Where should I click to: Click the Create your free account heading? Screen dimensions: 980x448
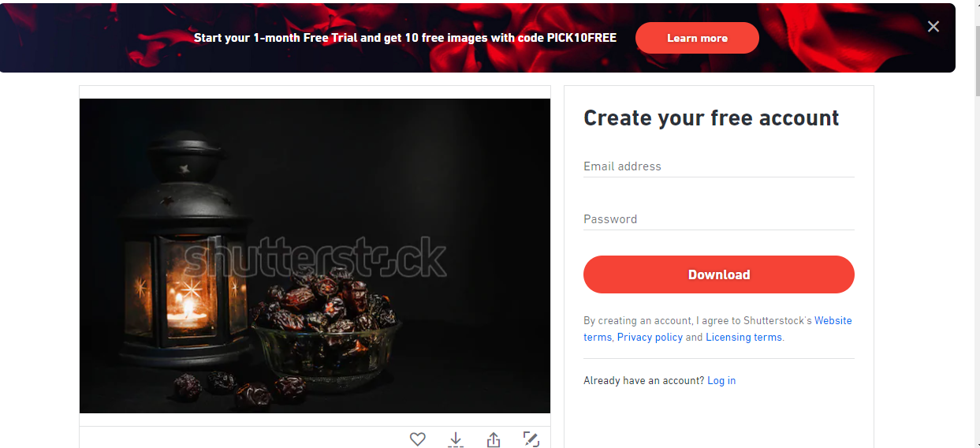(x=711, y=118)
